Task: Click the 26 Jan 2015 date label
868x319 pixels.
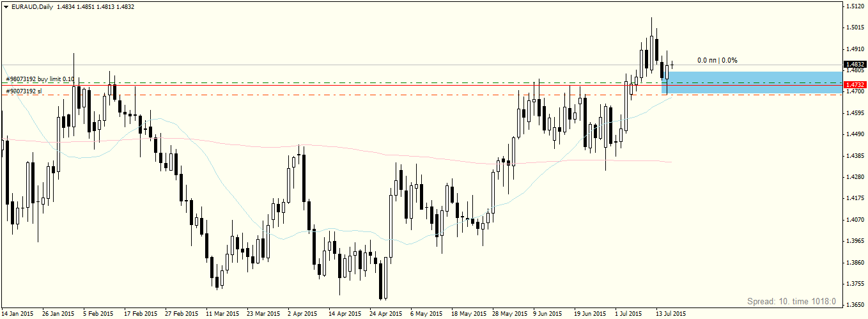Action: (58, 314)
